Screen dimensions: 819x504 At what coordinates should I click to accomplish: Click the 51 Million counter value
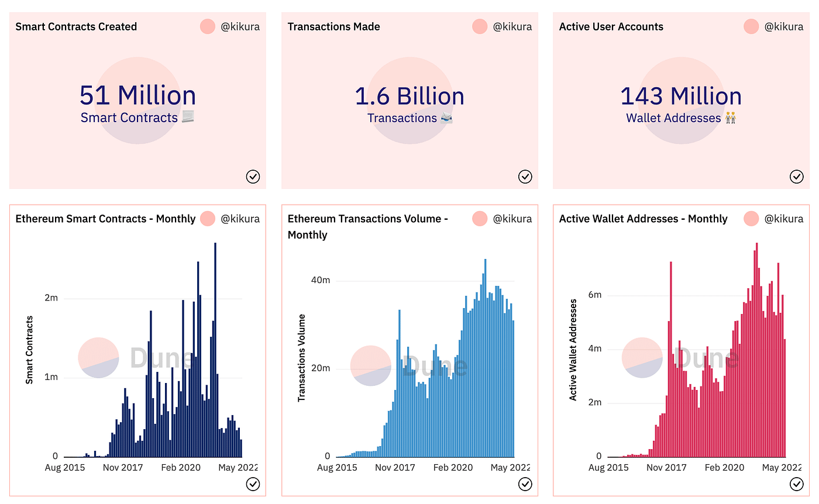point(137,94)
